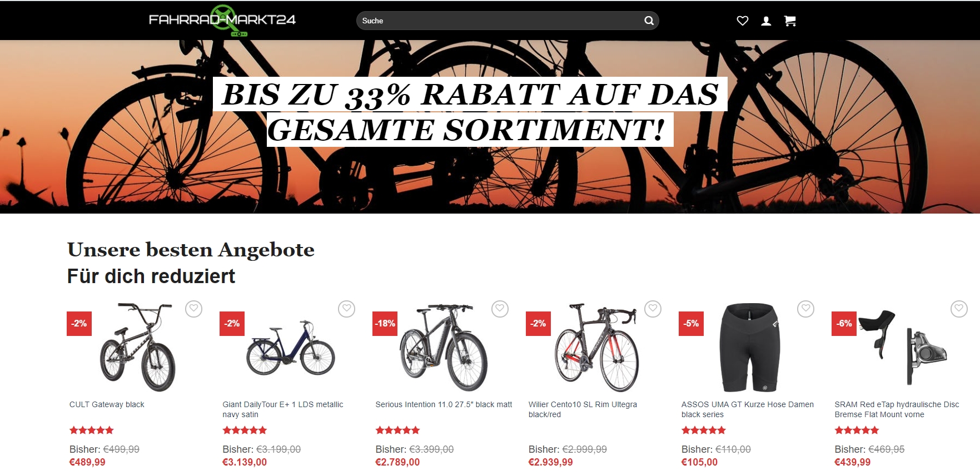Open Serious Intention 11.0 27.5" title link
This screenshot has height=475, width=980.
(x=444, y=404)
